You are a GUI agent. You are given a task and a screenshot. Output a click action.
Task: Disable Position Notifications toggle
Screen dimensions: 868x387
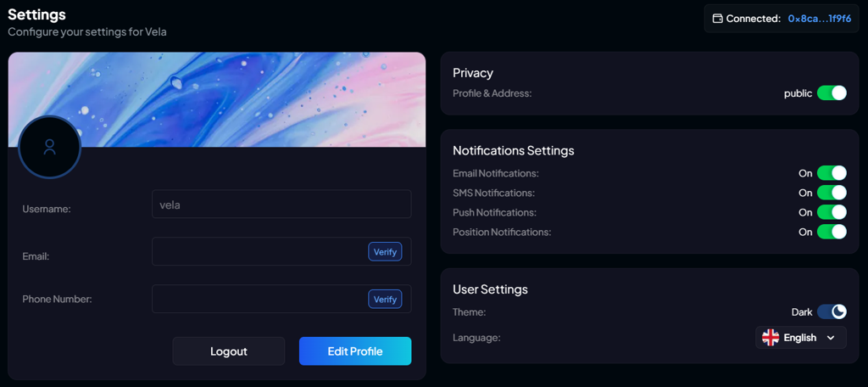[x=832, y=232]
